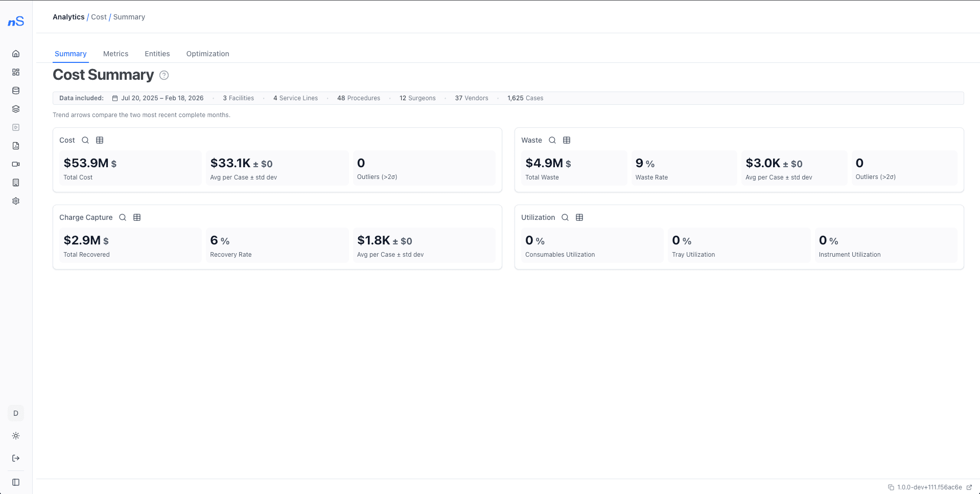Open the Home icon in the sidebar
The width and height of the screenshot is (980, 494).
[16, 54]
